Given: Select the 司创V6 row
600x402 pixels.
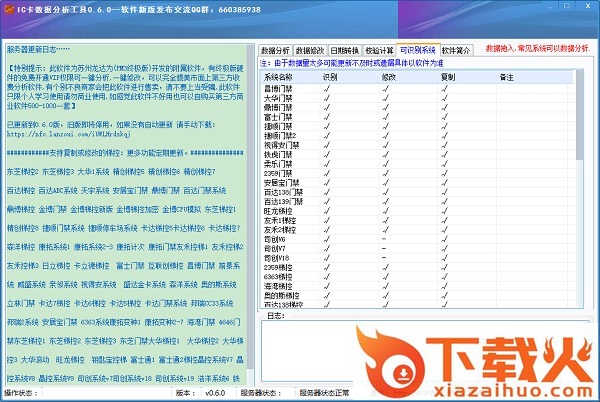Looking at the screenshot, I should pyautogui.click(x=417, y=239).
